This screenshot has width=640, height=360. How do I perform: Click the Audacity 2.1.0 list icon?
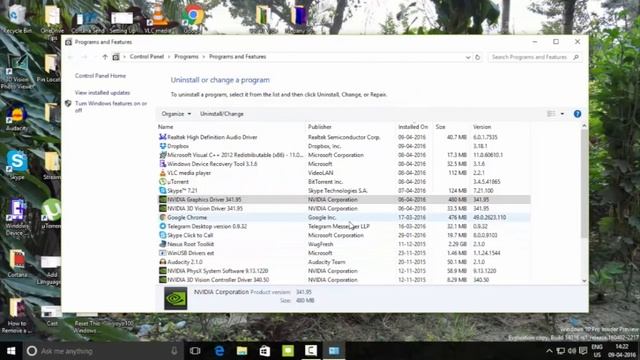162,262
